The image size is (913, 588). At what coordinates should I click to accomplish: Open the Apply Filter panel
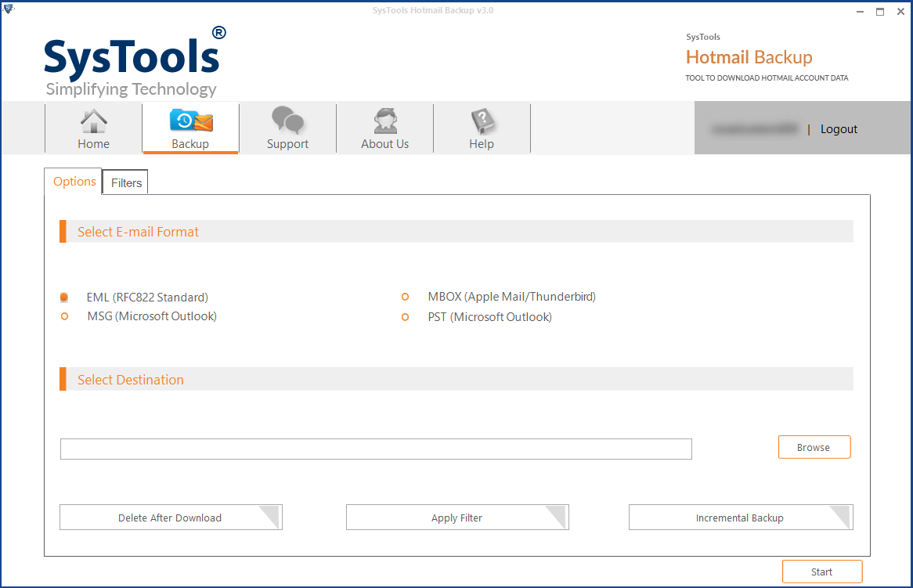tap(457, 517)
